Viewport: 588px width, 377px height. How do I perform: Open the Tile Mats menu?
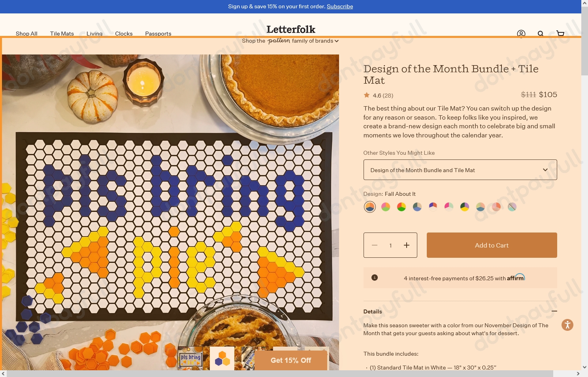pos(62,34)
